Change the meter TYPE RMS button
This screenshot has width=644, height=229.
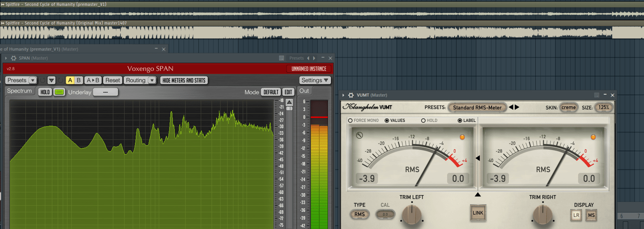360,214
